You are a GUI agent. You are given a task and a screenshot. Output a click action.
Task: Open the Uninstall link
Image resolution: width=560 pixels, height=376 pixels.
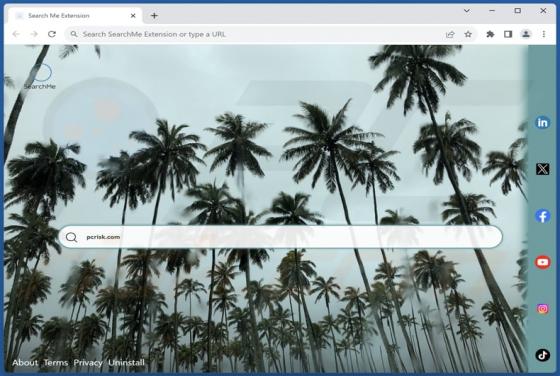(x=126, y=362)
